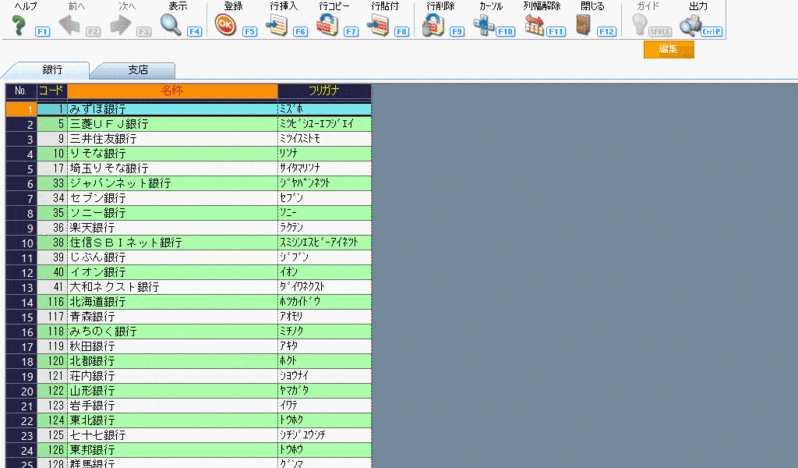This screenshot has width=798, height=468.
Task: Click the orange OK 登録 icon
Action: point(225,25)
